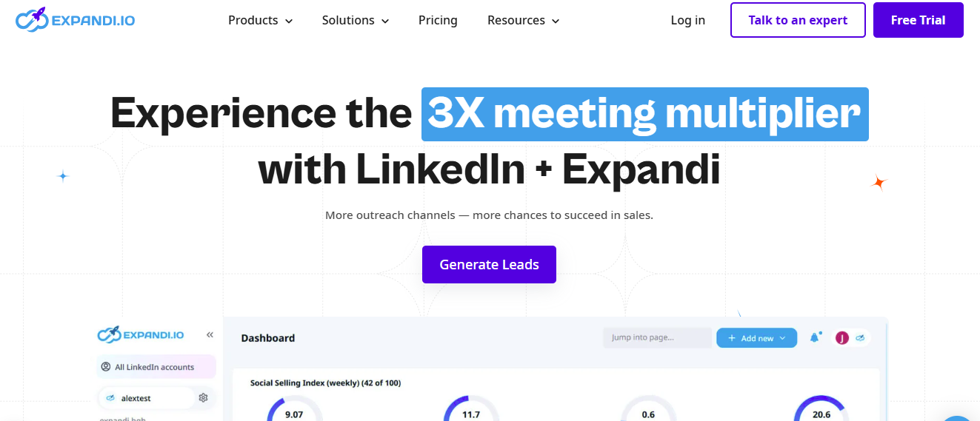Open the Resources dropdown menu
The image size is (980, 421).
523,21
